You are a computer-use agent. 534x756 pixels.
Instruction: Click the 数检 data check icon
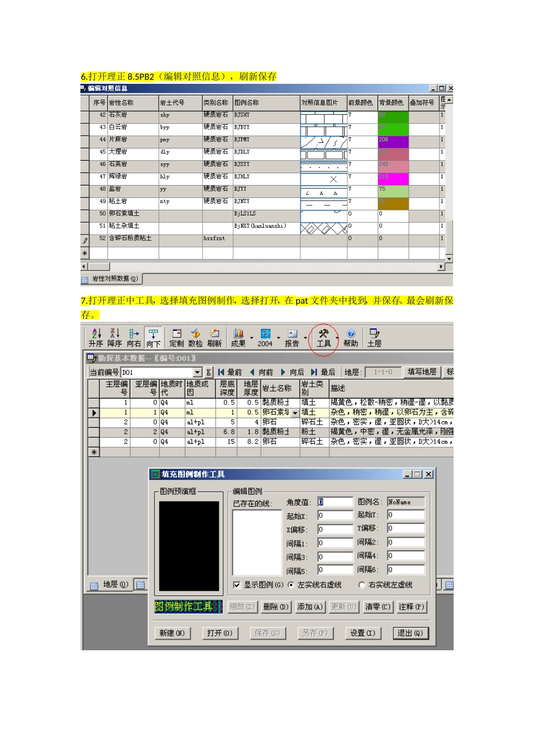pyautogui.click(x=195, y=334)
